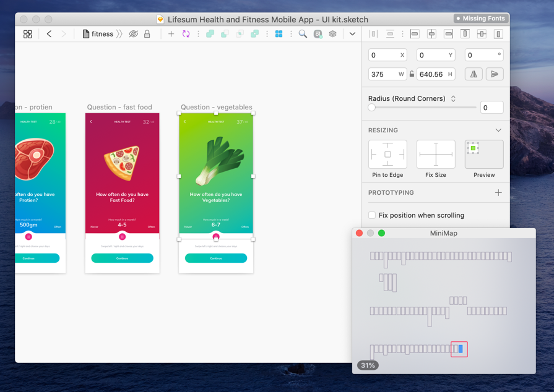Click the pink slider knob on protien artboard
The width and height of the screenshot is (554, 392).
click(28, 236)
